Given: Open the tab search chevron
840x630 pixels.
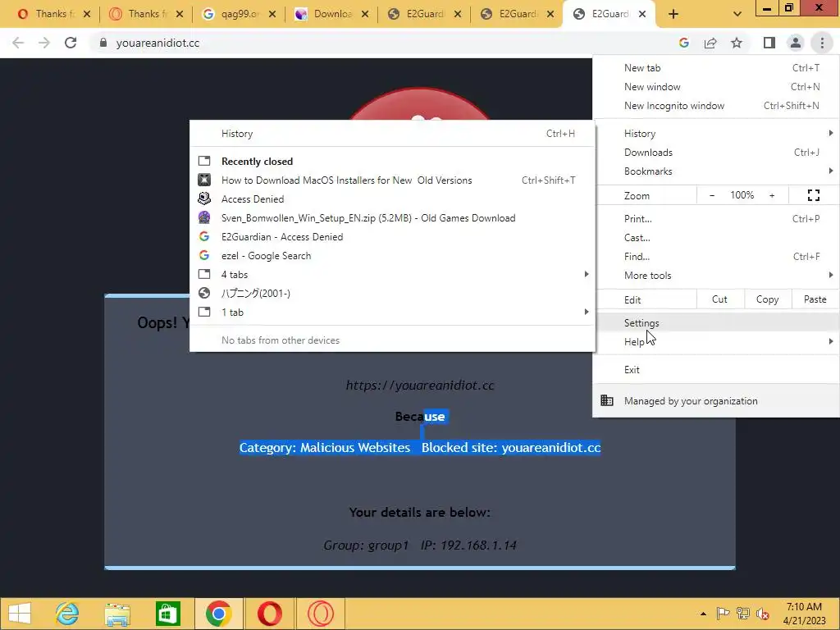Looking at the screenshot, I should point(737,15).
